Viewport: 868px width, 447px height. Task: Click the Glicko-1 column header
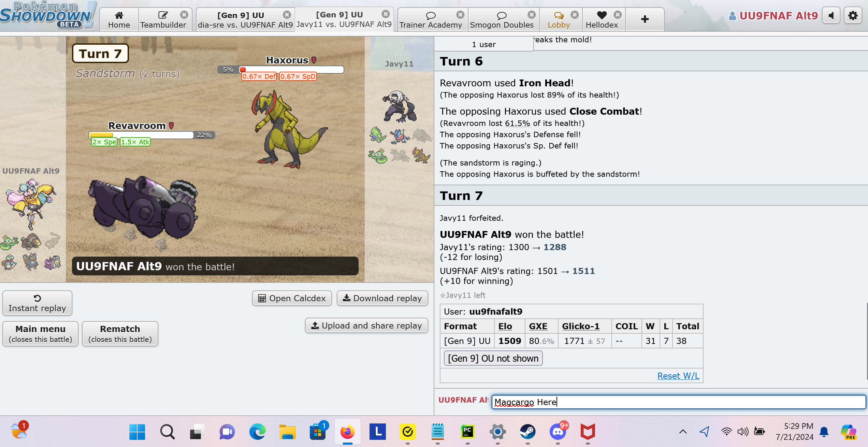pos(581,326)
